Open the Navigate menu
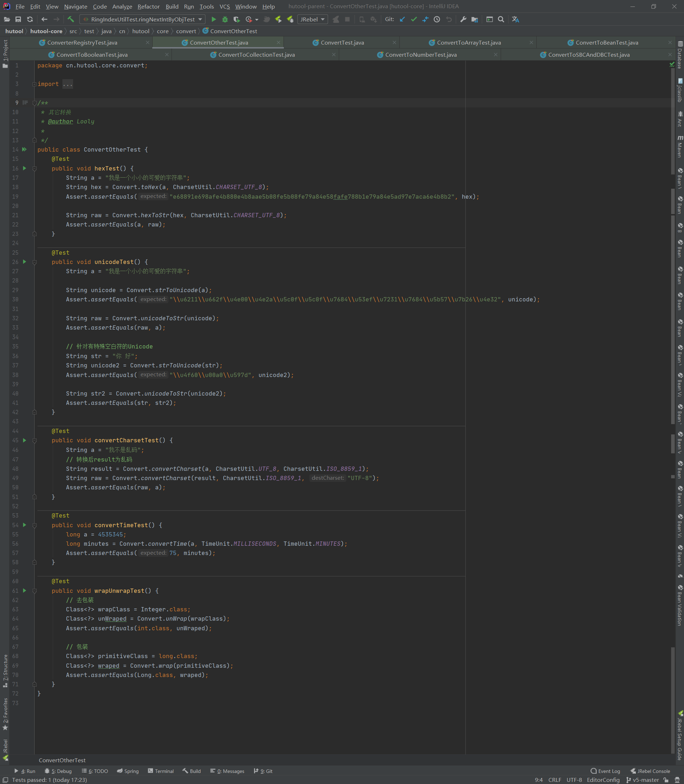The height and width of the screenshot is (784, 684). (x=76, y=6)
